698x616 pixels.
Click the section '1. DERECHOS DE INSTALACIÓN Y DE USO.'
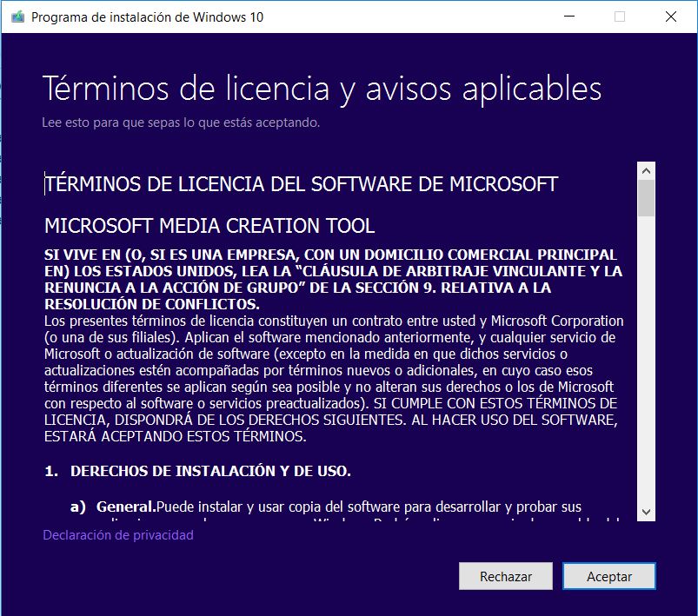197,471
